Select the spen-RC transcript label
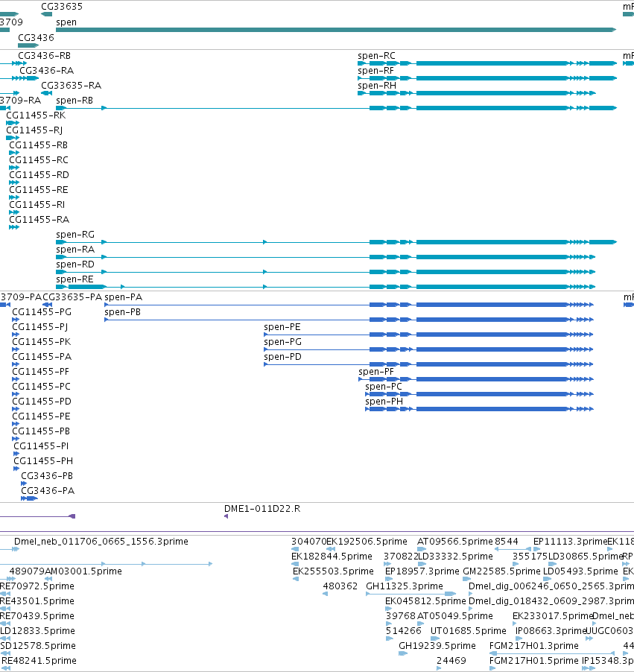The width and height of the screenshot is (634, 672). pyautogui.click(x=376, y=56)
